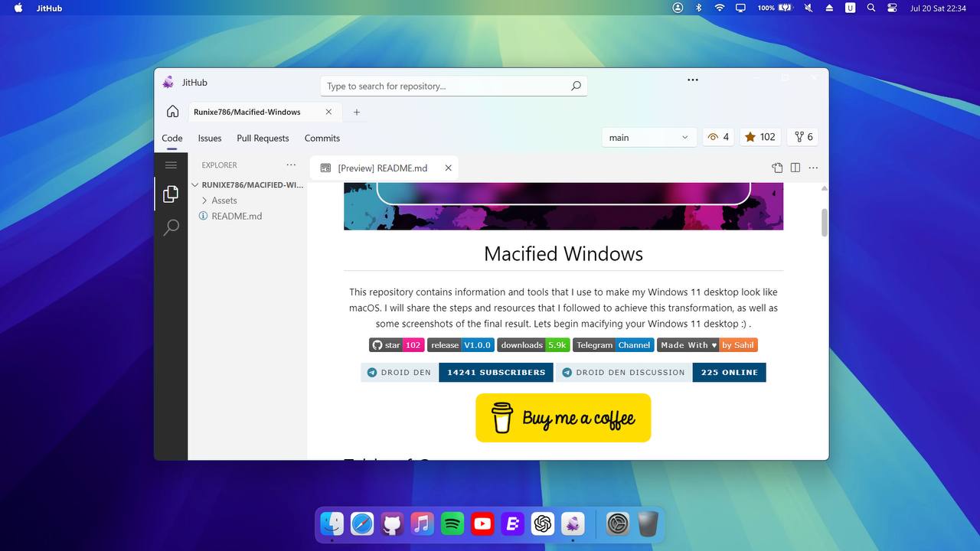The height and width of the screenshot is (551, 980).
Task: Click the user account icon in menu bar
Action: [678, 8]
